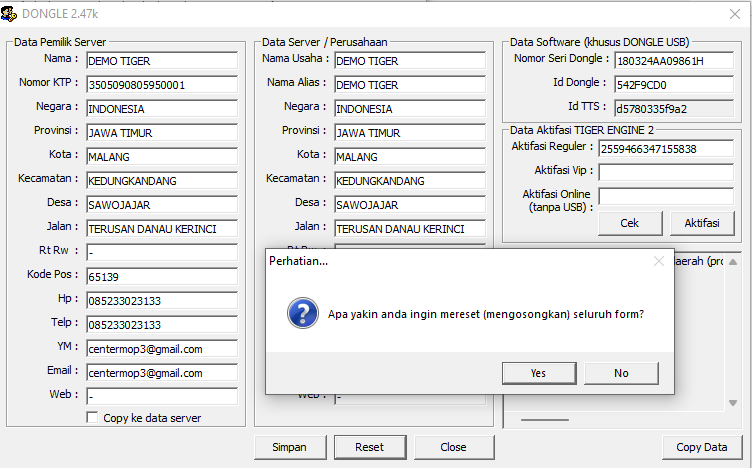Click the Aktifasi Vip input field
This screenshot has width=752, height=468.
tap(665, 172)
